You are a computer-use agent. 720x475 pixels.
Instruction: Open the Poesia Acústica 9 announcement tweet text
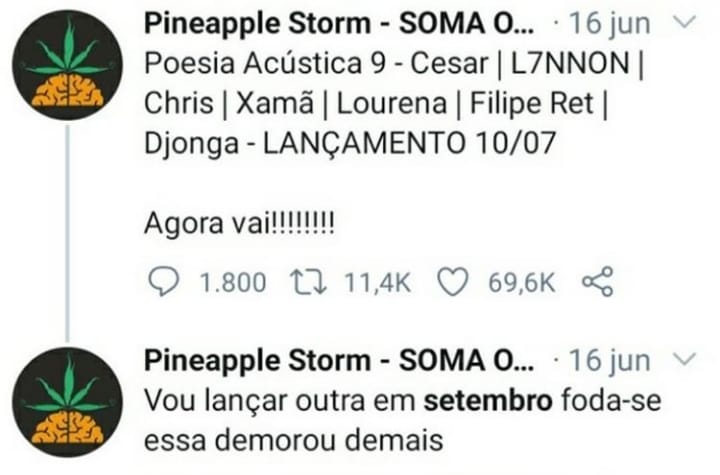click(x=394, y=103)
